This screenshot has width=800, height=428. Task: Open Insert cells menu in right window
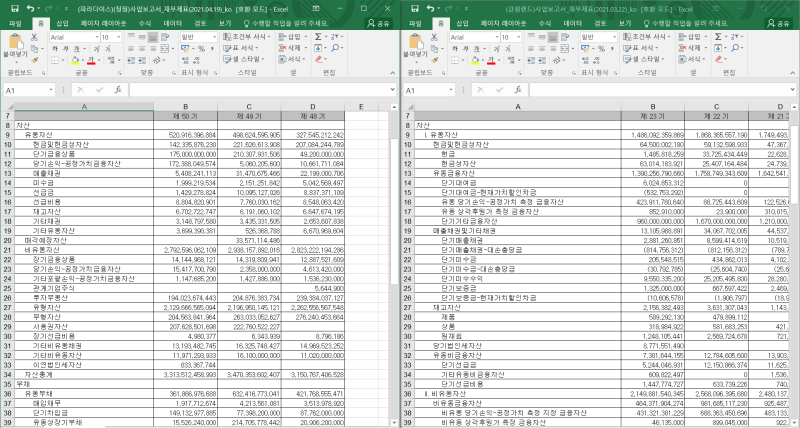(x=693, y=37)
